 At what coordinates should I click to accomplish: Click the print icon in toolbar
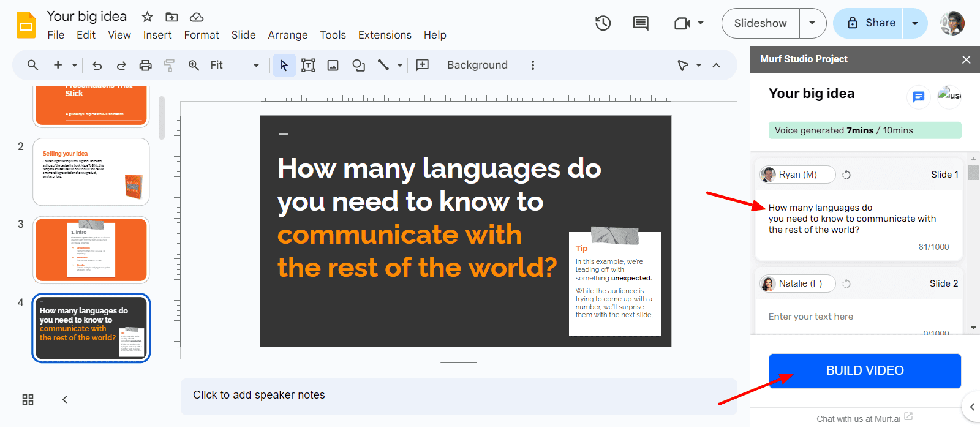coord(145,65)
